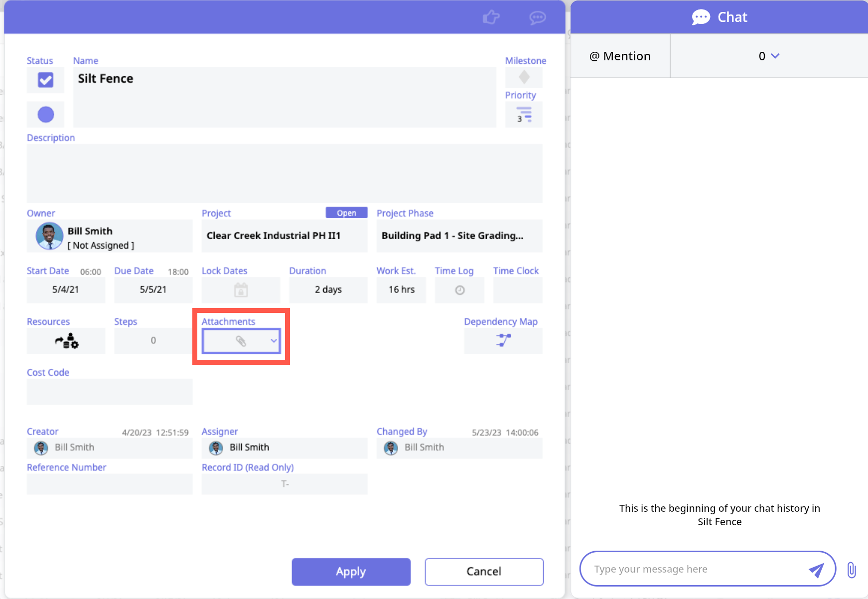Image resolution: width=868 pixels, height=599 pixels.
Task: Expand the Attachments dropdown arrow
Action: click(274, 341)
